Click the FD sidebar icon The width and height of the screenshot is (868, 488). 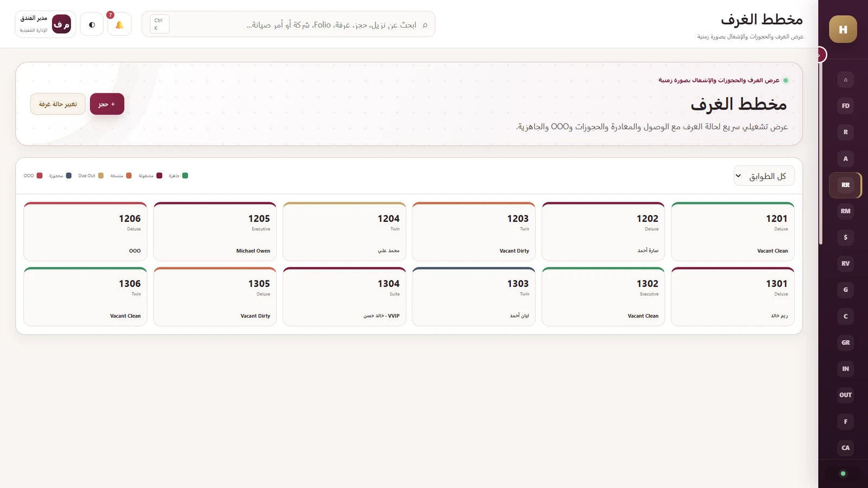(x=845, y=106)
